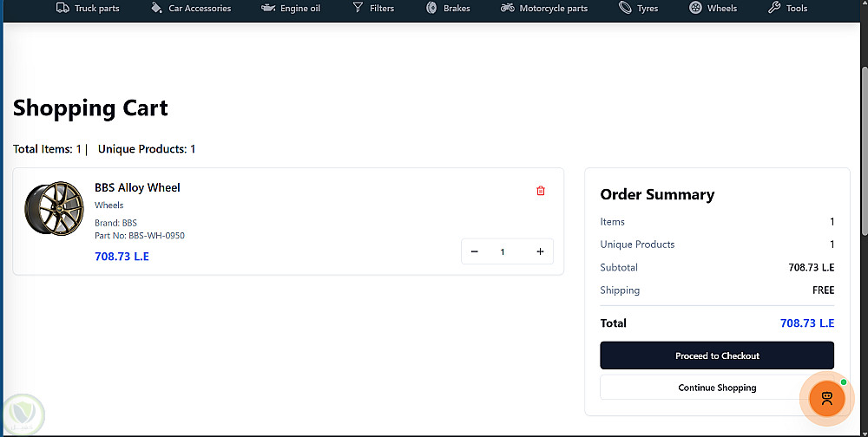This screenshot has height=437, width=868.
Task: Click the funnel icon next to Filters
Action: tap(358, 8)
